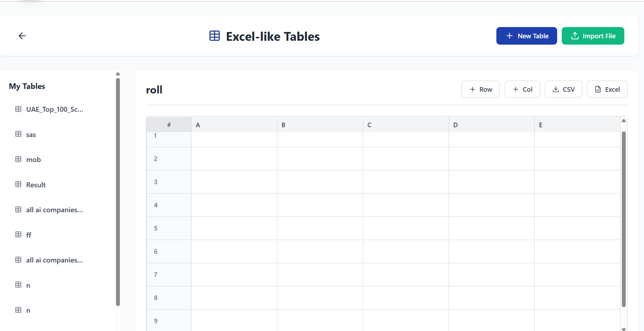Image resolution: width=644 pixels, height=331 pixels.
Task: Click the table icon beside UAE_Top_100_Sc...
Action: click(x=18, y=109)
